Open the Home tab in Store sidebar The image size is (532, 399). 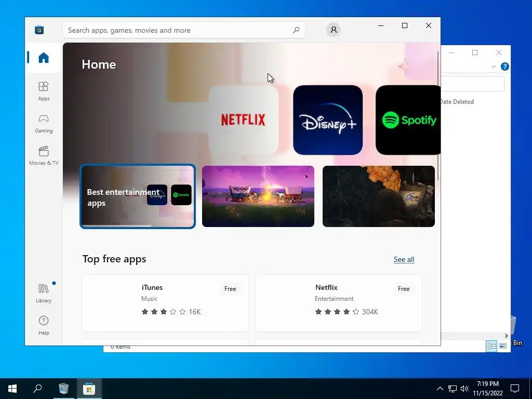(44, 58)
